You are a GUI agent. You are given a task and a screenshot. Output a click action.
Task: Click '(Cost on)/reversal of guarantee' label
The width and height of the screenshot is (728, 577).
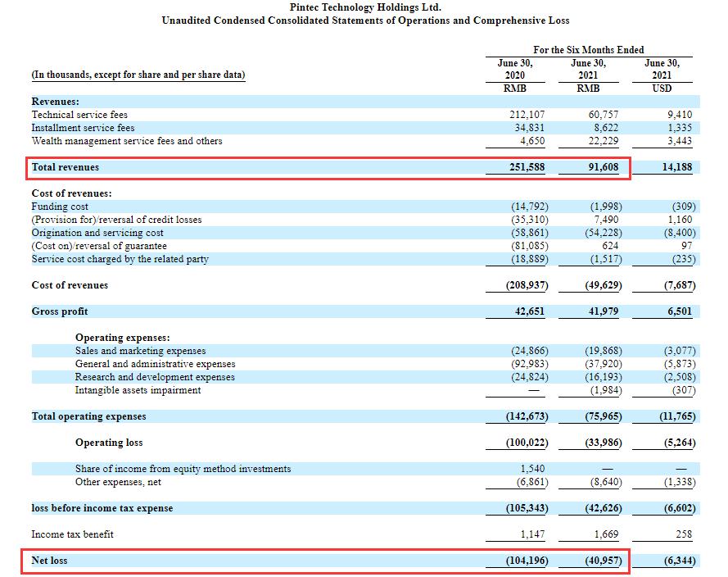[99, 246]
